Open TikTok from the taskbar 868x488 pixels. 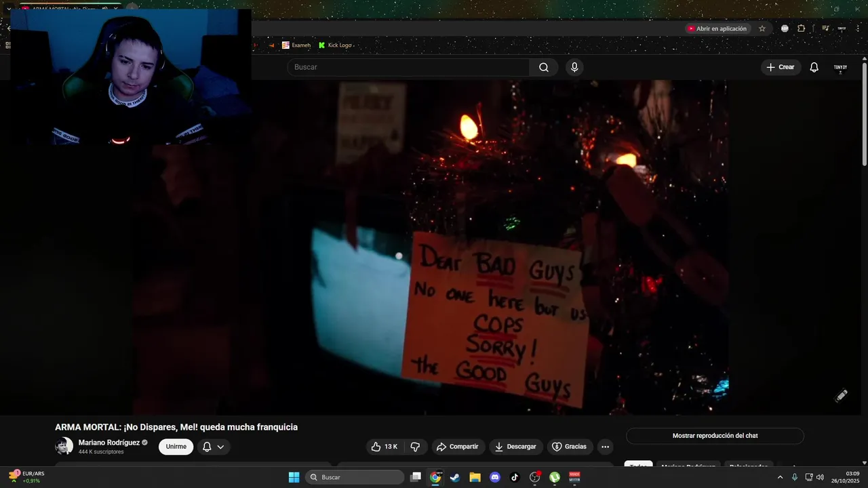pyautogui.click(x=515, y=477)
